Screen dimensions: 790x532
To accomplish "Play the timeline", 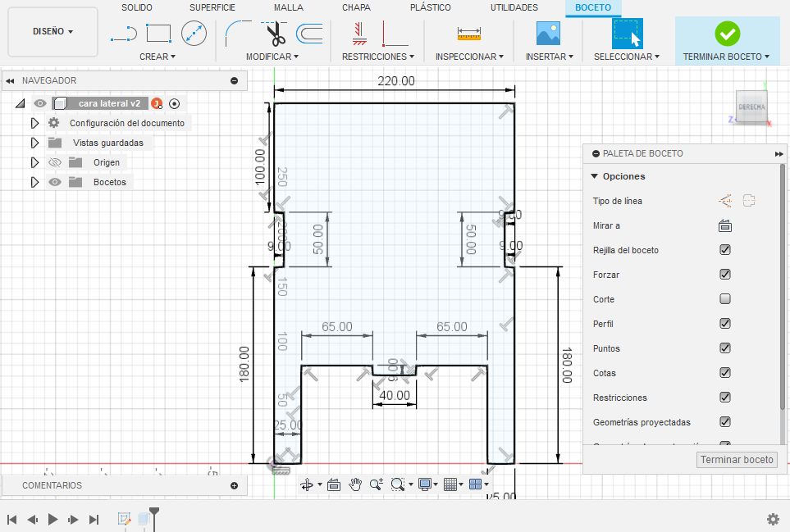I will pos(53,519).
